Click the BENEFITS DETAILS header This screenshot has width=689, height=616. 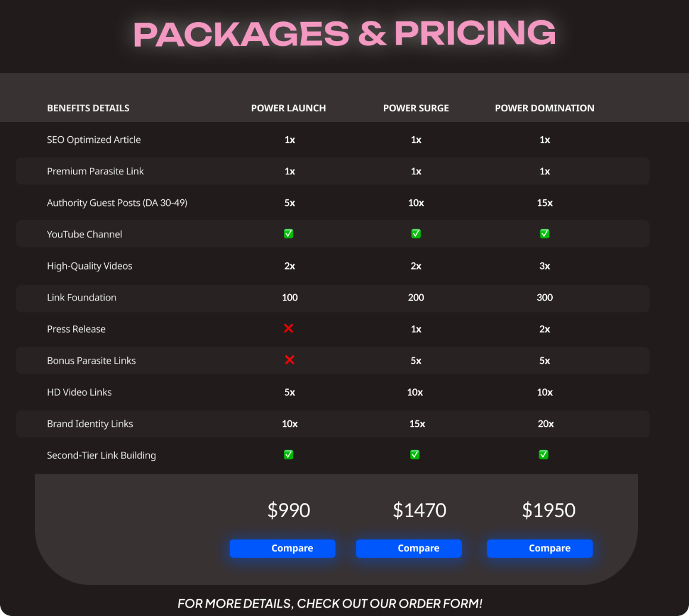tap(88, 108)
